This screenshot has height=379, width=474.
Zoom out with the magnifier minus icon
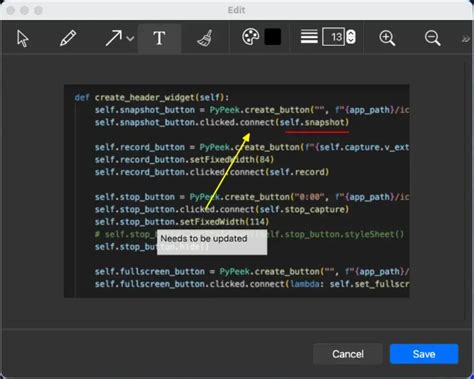[x=433, y=38]
